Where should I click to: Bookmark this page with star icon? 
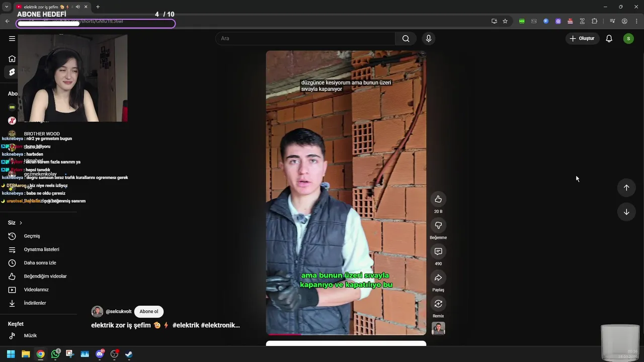coord(505,21)
